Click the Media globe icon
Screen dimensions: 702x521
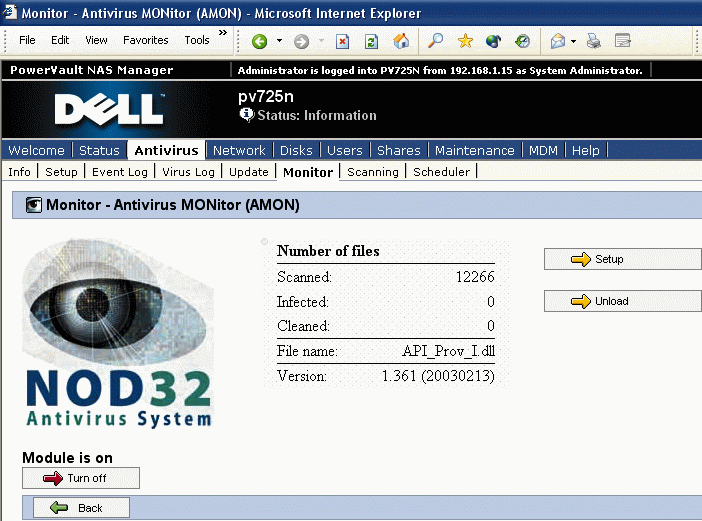pos(493,41)
